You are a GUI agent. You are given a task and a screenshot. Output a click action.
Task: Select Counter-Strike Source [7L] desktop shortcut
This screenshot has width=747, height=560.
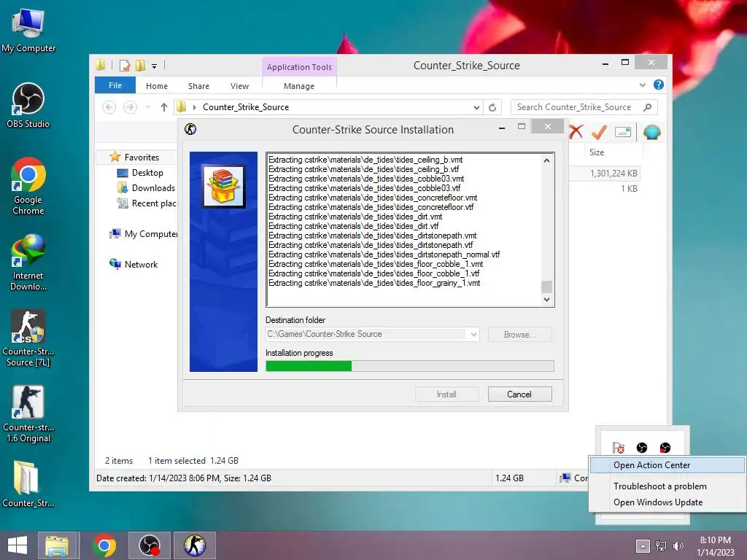tap(28, 338)
